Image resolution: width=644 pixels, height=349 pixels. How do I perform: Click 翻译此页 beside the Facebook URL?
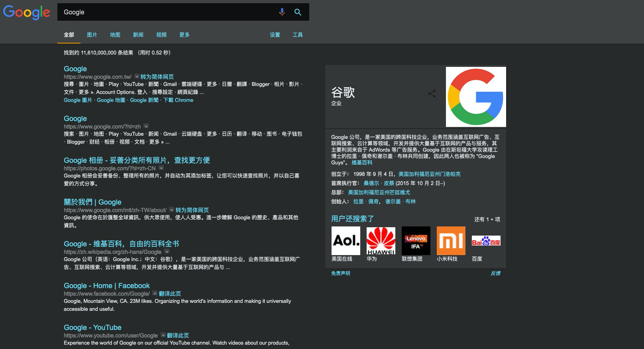[x=170, y=294]
